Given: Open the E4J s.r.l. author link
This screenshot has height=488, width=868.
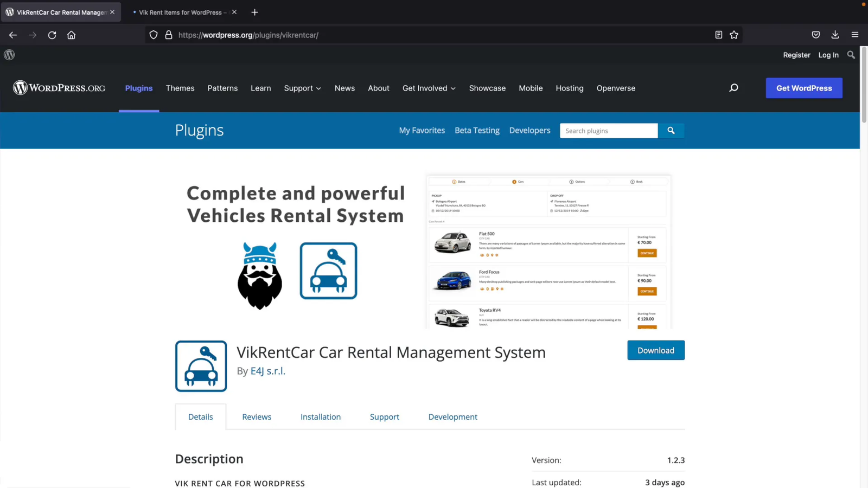Looking at the screenshot, I should [267, 371].
